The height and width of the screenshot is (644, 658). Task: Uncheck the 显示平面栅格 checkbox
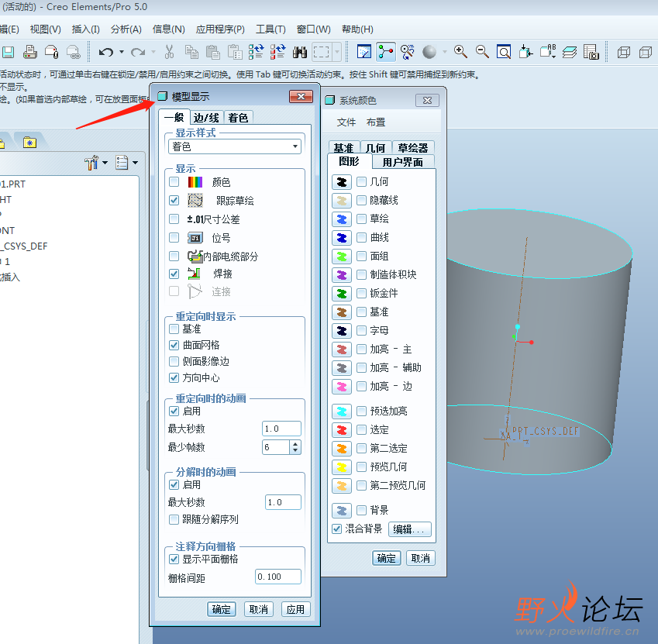tap(174, 560)
